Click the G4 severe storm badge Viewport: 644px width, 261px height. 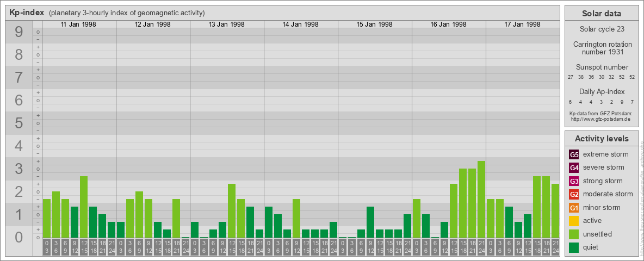(x=574, y=168)
